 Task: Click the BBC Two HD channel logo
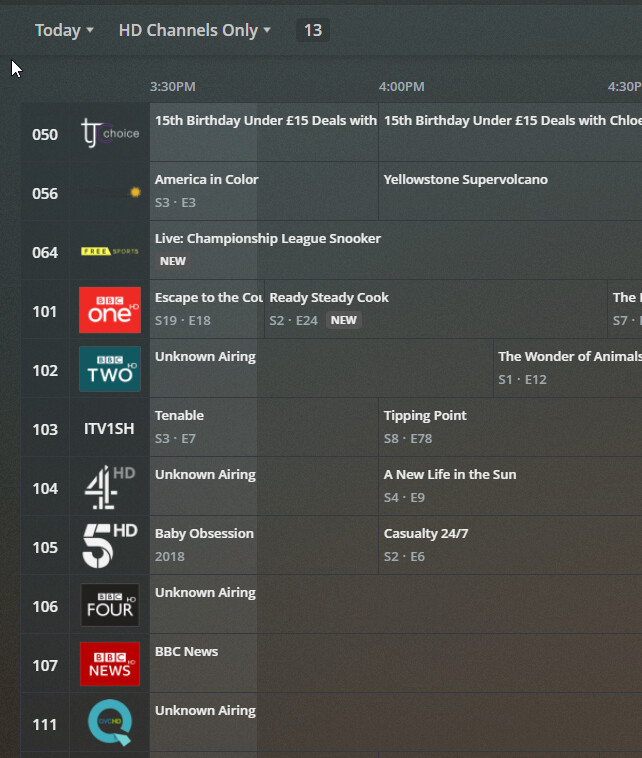(x=110, y=369)
